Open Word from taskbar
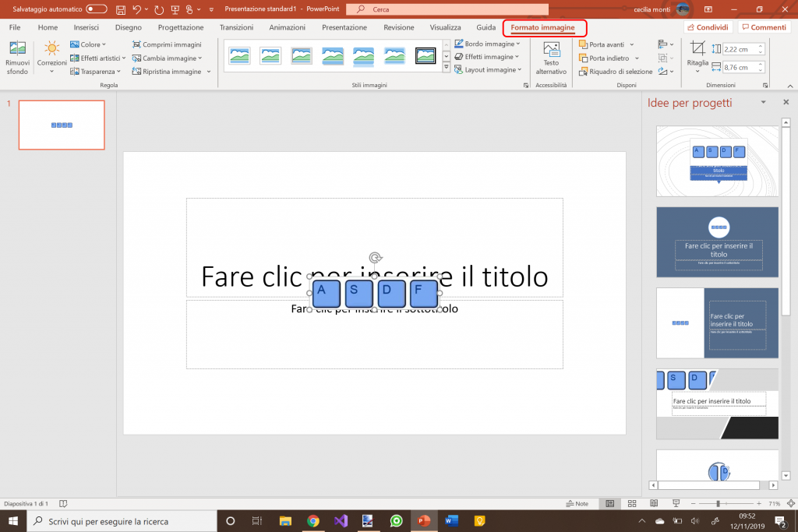 [x=451, y=521]
